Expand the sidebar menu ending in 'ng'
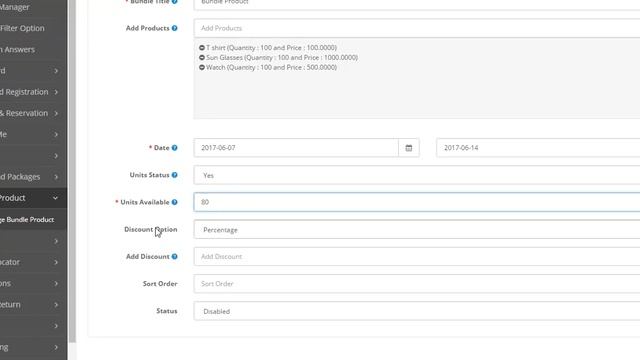Image resolution: width=640 pixels, height=360 pixels. 33,347
